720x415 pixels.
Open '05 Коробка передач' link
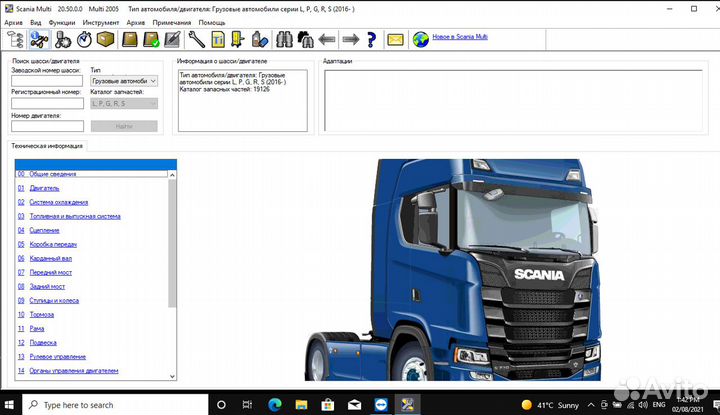(47, 244)
